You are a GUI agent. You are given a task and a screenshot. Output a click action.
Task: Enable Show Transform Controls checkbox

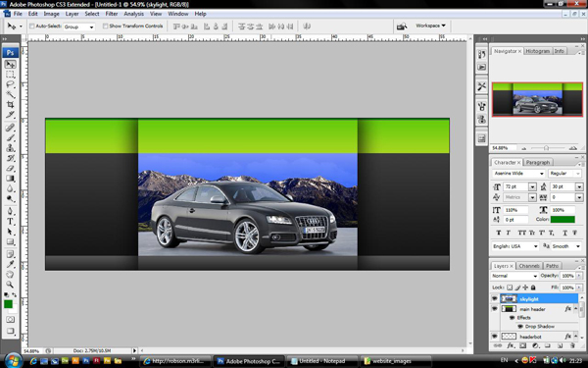tap(105, 26)
